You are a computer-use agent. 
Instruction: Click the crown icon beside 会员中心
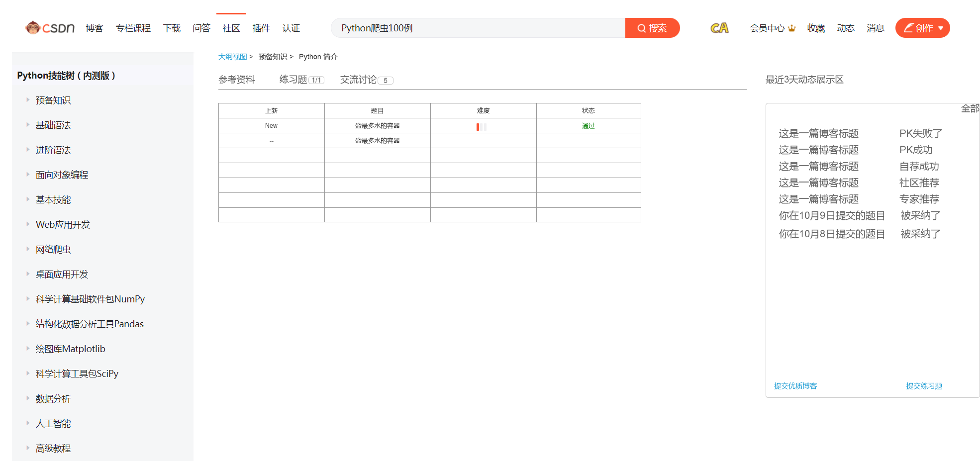pos(791,28)
